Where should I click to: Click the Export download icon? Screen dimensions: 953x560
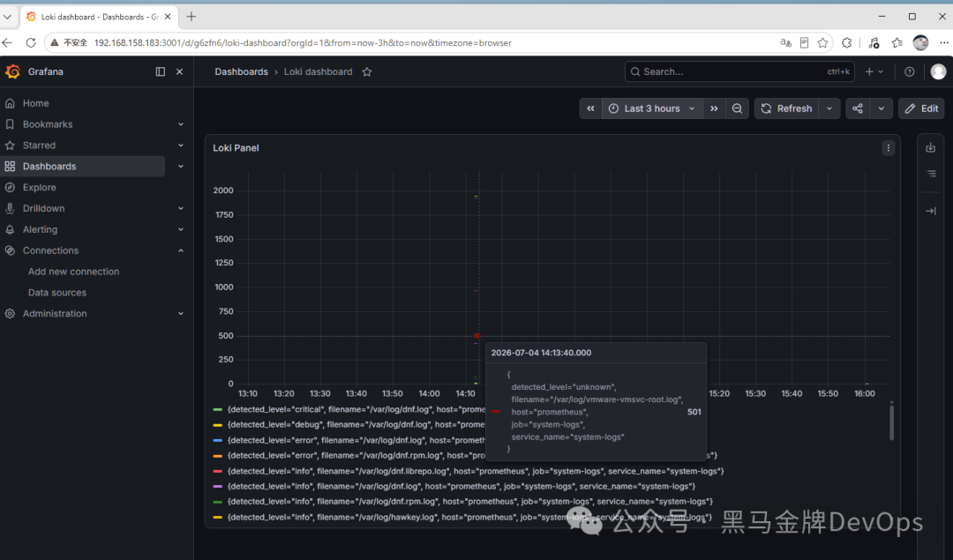pos(931,147)
